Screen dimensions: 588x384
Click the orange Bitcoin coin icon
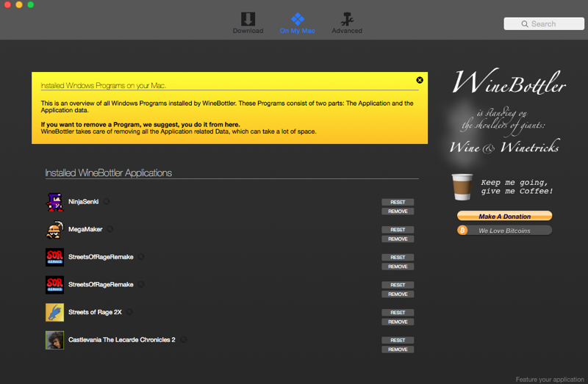point(462,231)
